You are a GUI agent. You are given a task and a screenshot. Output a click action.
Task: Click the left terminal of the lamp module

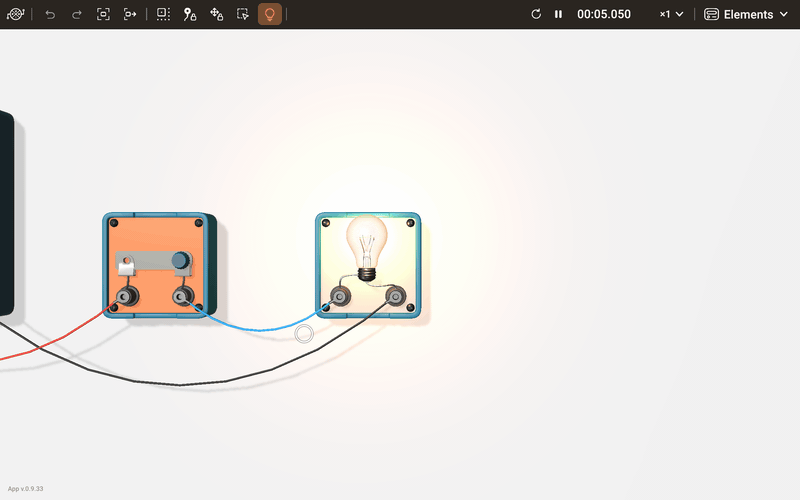tap(340, 296)
